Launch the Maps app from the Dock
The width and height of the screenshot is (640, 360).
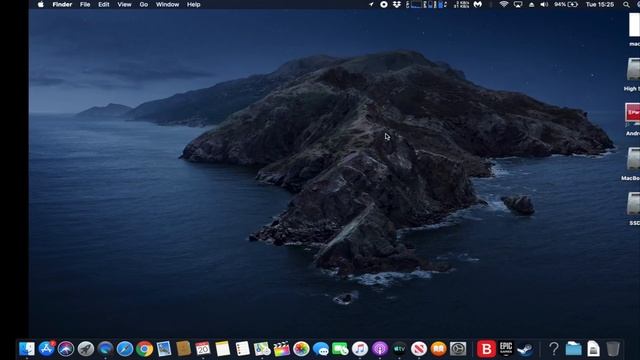tap(262, 349)
